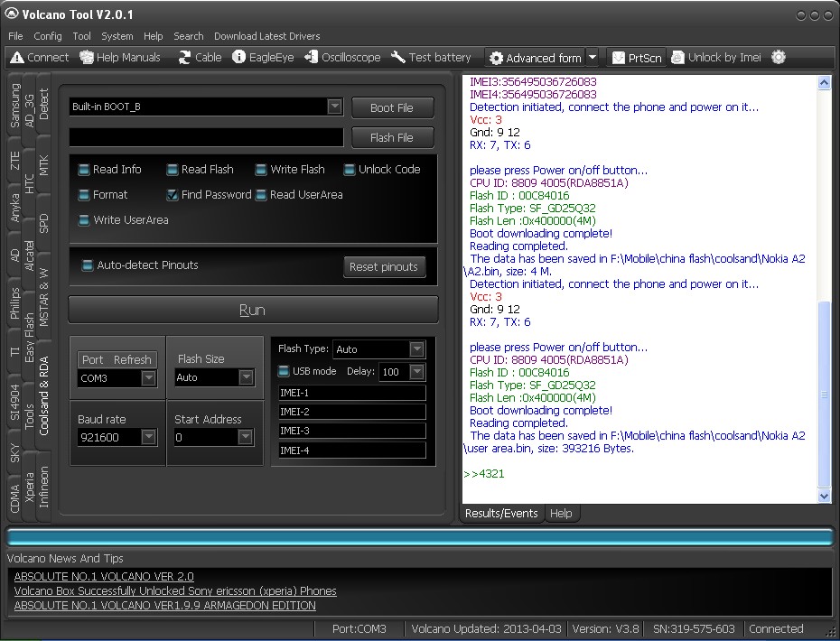This screenshot has height=641, width=840.
Task: Enable the Read Flash checkbox
Action: 172,170
